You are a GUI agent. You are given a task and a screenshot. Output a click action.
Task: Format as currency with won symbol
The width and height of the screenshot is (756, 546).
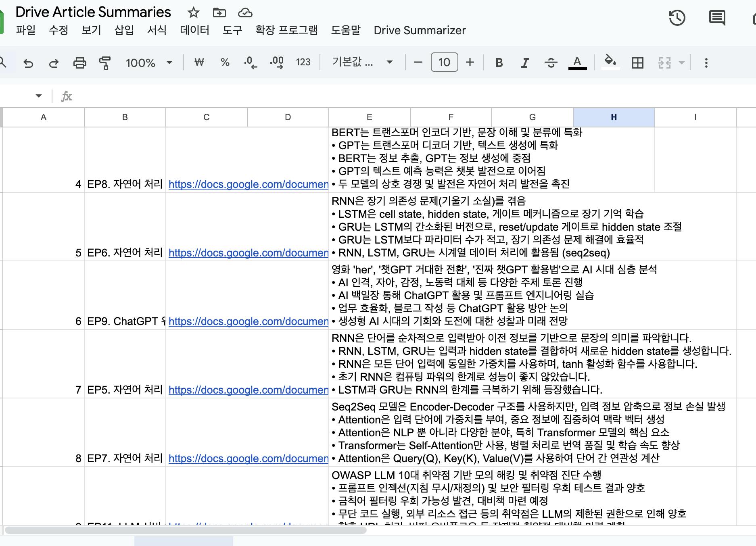click(x=199, y=63)
